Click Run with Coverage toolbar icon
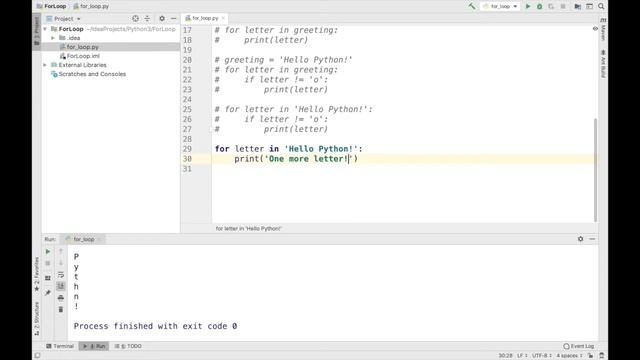Viewport: 640px width, 360px height. [x=551, y=6]
